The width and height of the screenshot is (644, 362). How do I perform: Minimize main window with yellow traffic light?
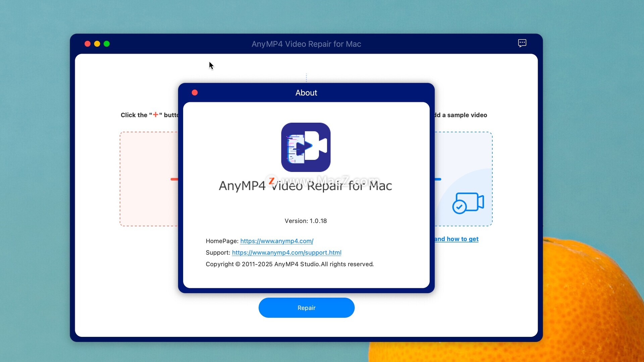pyautogui.click(x=97, y=44)
